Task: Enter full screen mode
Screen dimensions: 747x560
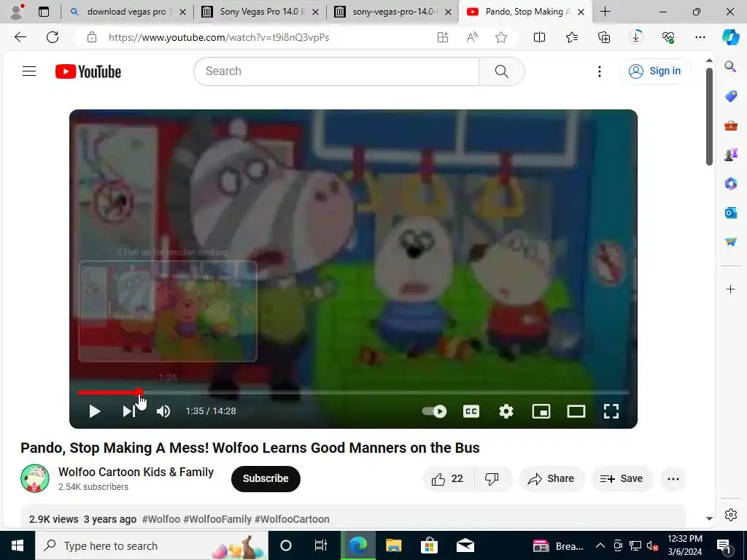Action: (x=611, y=411)
